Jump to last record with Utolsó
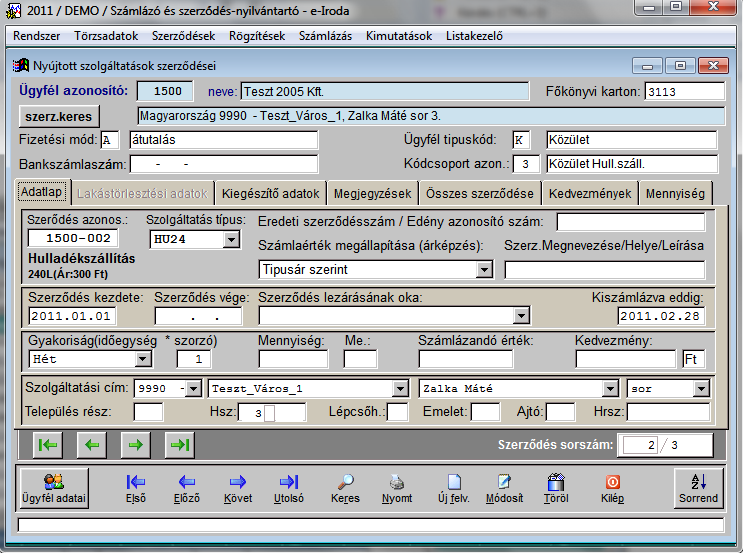Screen dimensions: 743x553 (x=289, y=487)
